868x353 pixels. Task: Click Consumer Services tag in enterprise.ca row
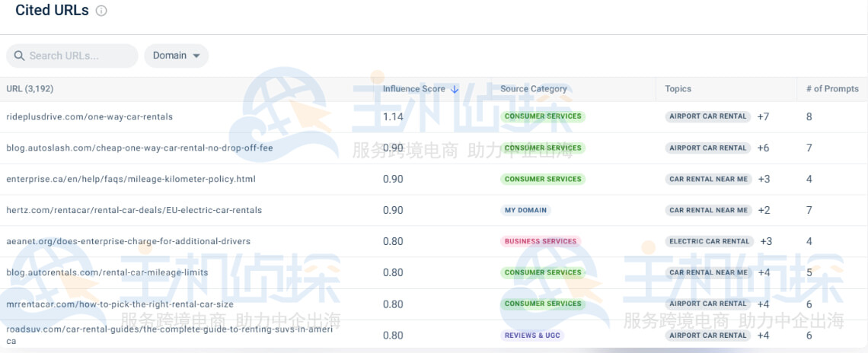(542, 180)
